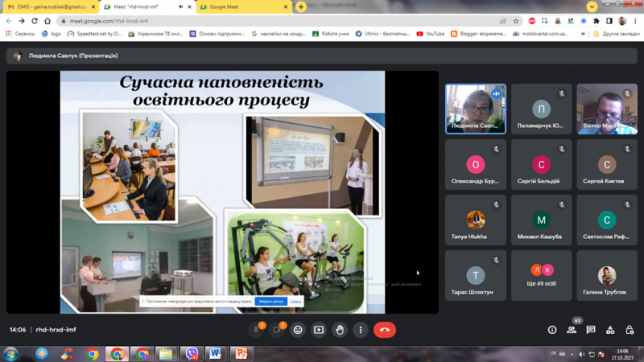Open PowerPoint from the taskbar

[241, 354]
